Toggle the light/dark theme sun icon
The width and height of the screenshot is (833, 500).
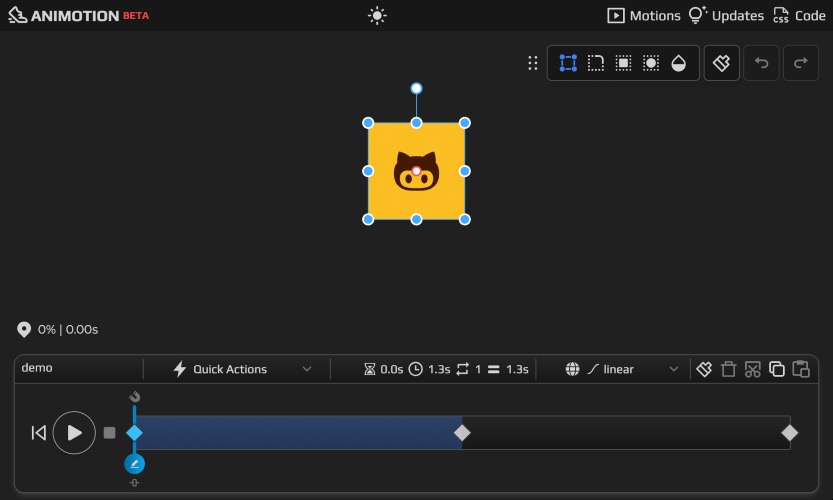(377, 15)
